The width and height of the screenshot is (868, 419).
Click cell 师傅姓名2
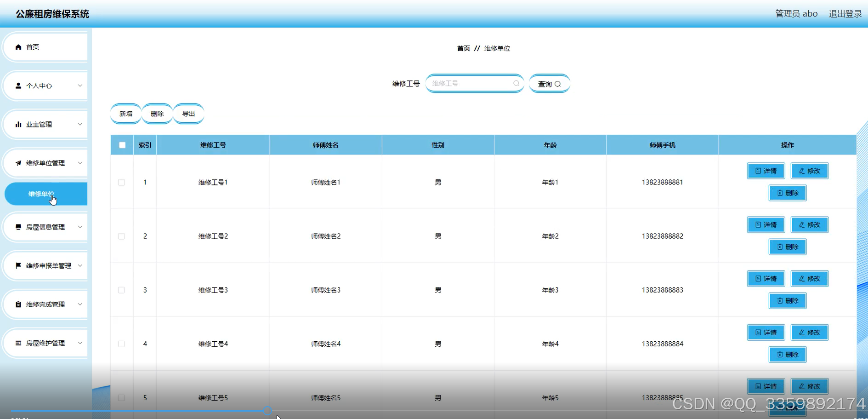[x=326, y=236]
